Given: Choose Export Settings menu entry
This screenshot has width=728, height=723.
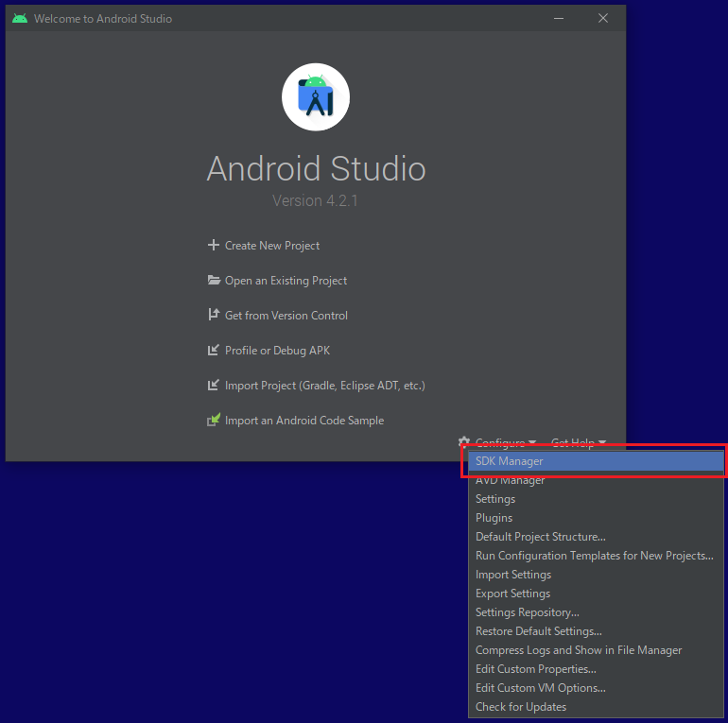Looking at the screenshot, I should coord(596,594).
